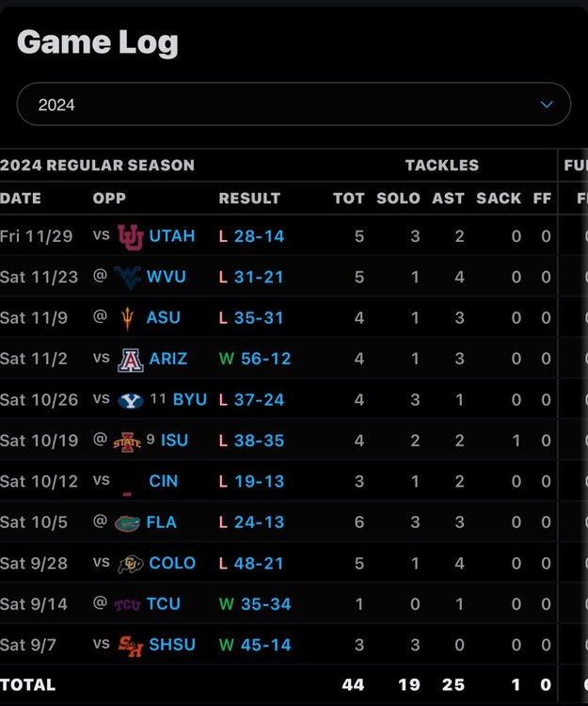This screenshot has width=588, height=706.
Task: Click the TCU Horned Frogs logo
Action: pyautogui.click(x=127, y=604)
